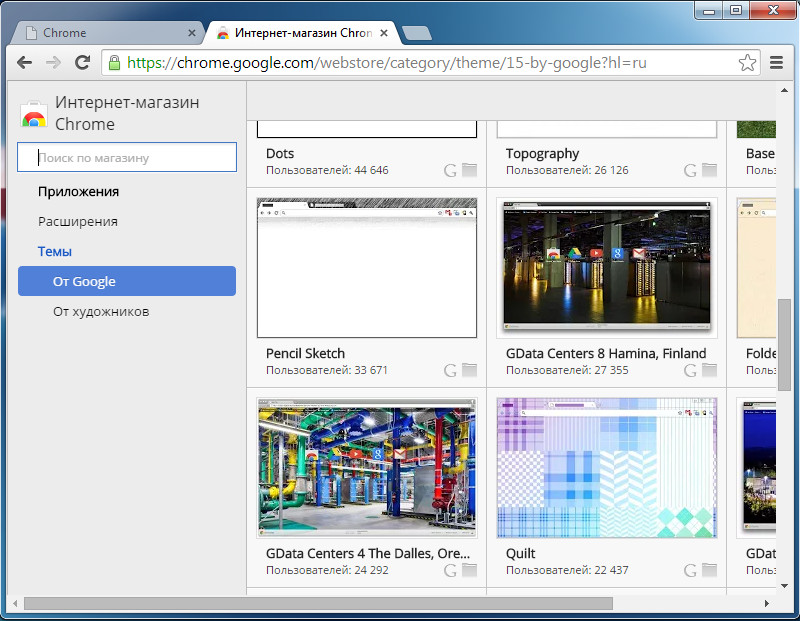Screen dimensions: 800x621
Task: Click the GData Centers 4 The Dalles title
Action: 368,554
